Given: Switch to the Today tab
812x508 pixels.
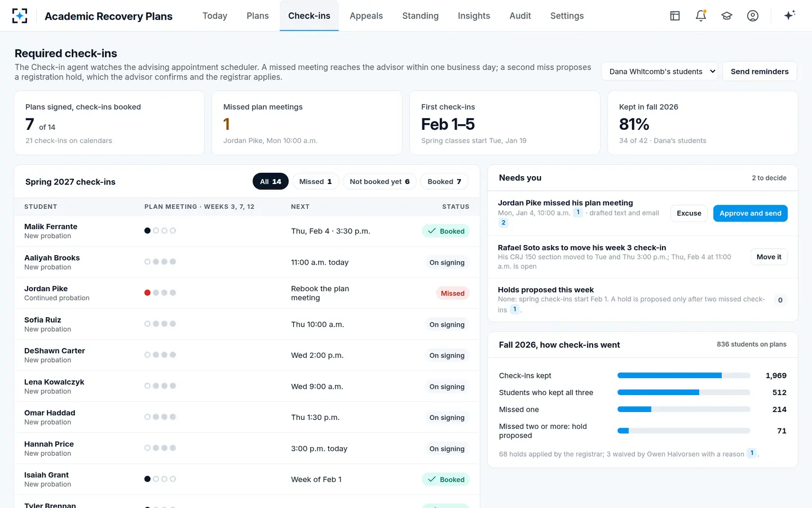Looking at the screenshot, I should click(215, 16).
